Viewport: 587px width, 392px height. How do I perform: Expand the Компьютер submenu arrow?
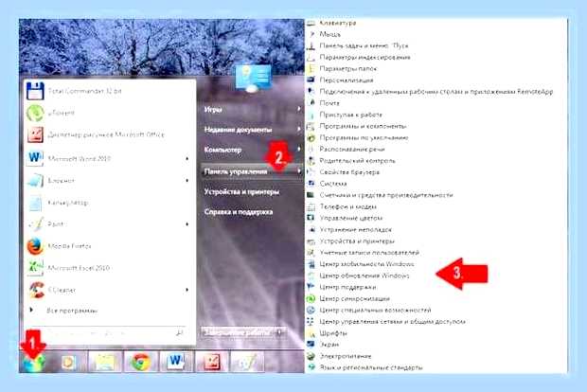(299, 149)
